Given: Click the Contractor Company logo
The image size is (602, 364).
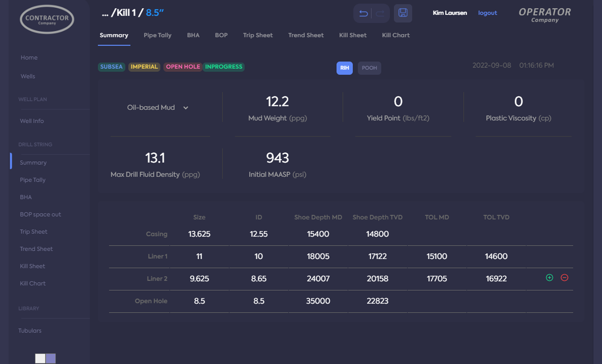Looking at the screenshot, I should (x=47, y=19).
